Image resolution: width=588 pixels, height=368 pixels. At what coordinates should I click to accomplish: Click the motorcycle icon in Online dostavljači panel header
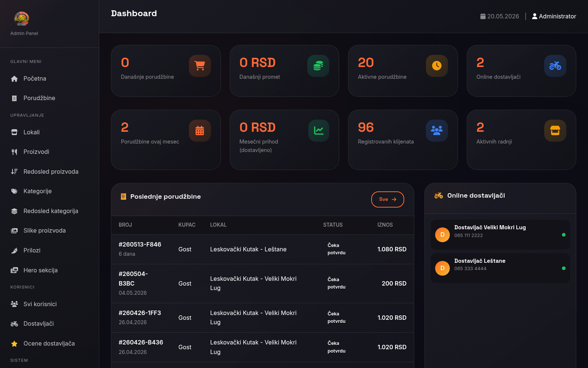pyautogui.click(x=438, y=195)
